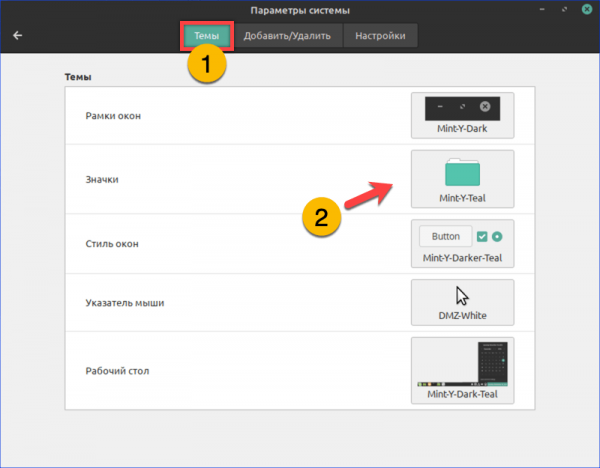Viewport: 600px width, 468px height.
Task: Choose window borders theme Mint-Y-Dark
Action: [462, 115]
